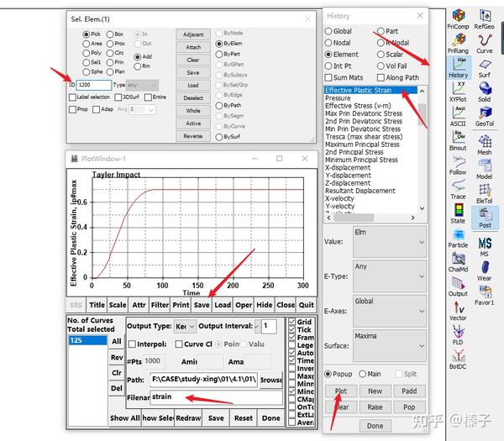
Task: Open the Wear tool icon
Action: pyautogui.click(x=485, y=271)
